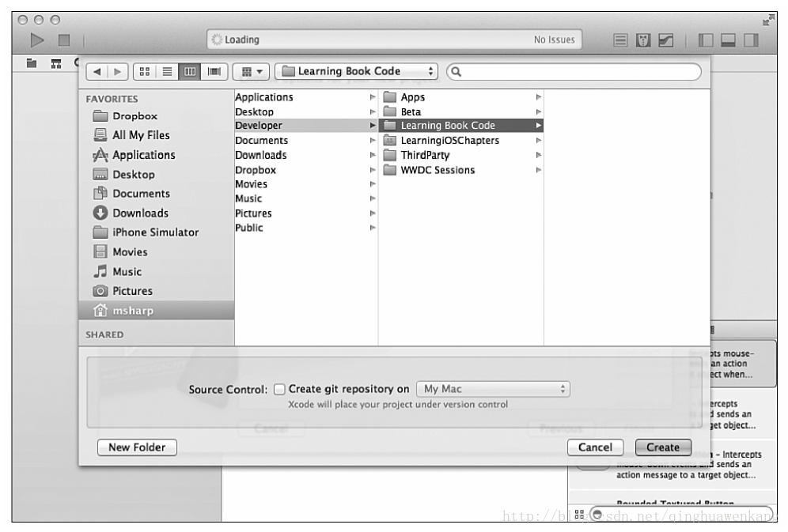Click the Xcode Run play button
Image resolution: width=788 pixels, height=532 pixels.
pyautogui.click(x=37, y=40)
